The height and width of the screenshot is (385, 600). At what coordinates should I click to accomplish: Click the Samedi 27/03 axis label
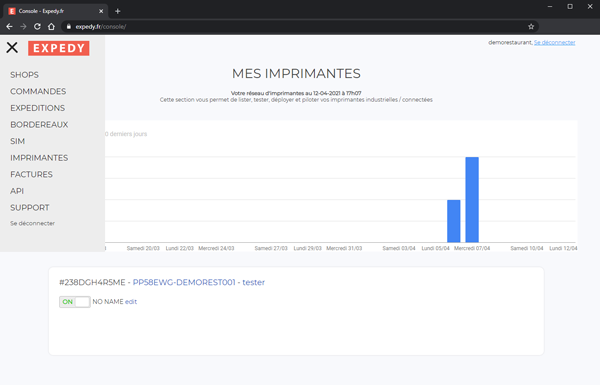pyautogui.click(x=271, y=248)
